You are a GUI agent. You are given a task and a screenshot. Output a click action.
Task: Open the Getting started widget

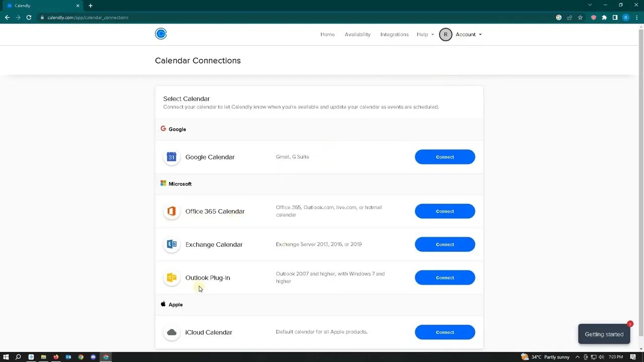pos(604,334)
